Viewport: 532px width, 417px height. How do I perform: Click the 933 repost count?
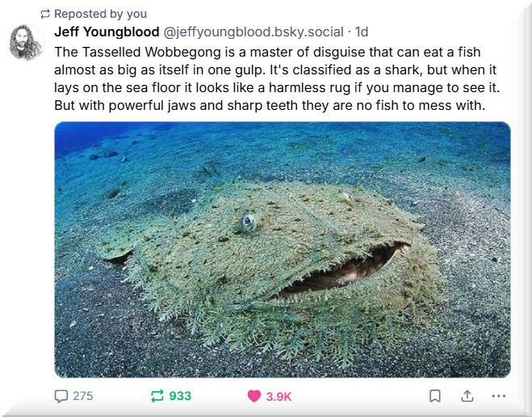tap(180, 396)
